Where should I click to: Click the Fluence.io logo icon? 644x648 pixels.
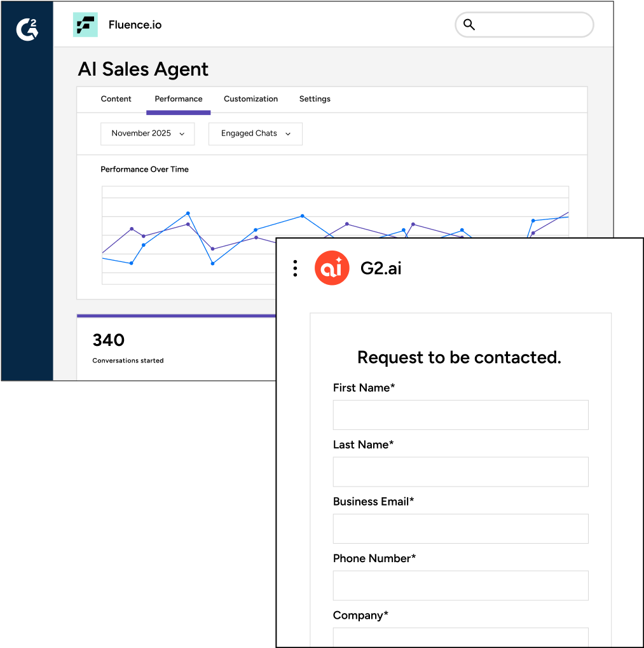[85, 25]
